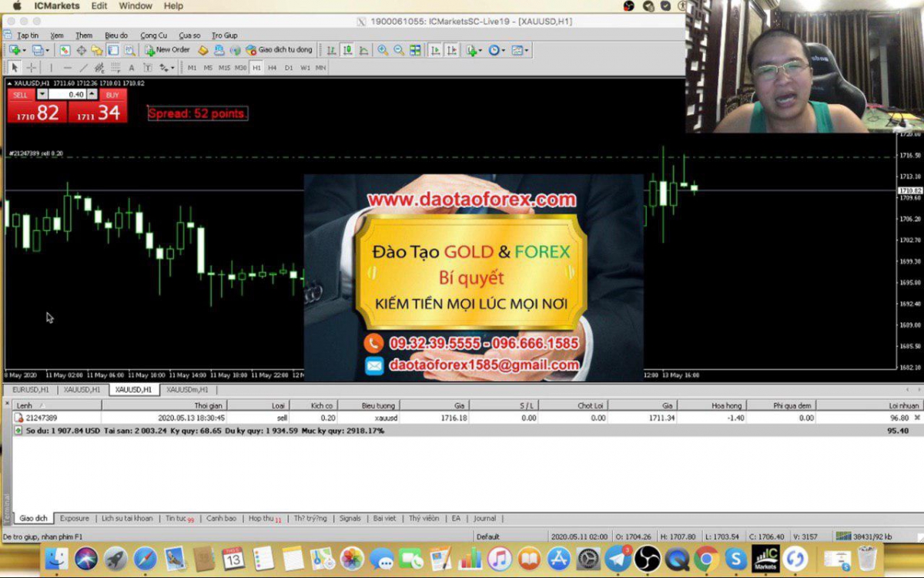Toggle chart shift icon

coord(451,50)
